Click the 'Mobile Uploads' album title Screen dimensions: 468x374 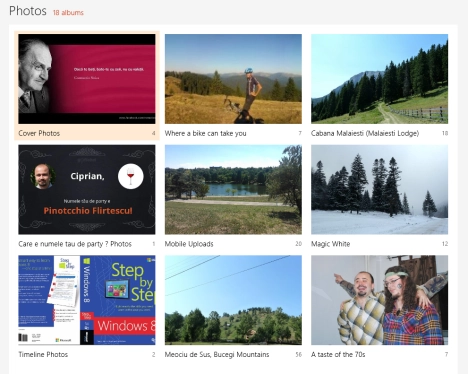(x=189, y=244)
